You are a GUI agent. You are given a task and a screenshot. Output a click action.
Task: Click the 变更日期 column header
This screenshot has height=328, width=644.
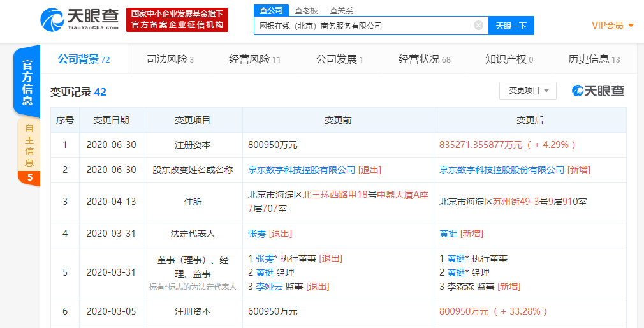(112, 120)
